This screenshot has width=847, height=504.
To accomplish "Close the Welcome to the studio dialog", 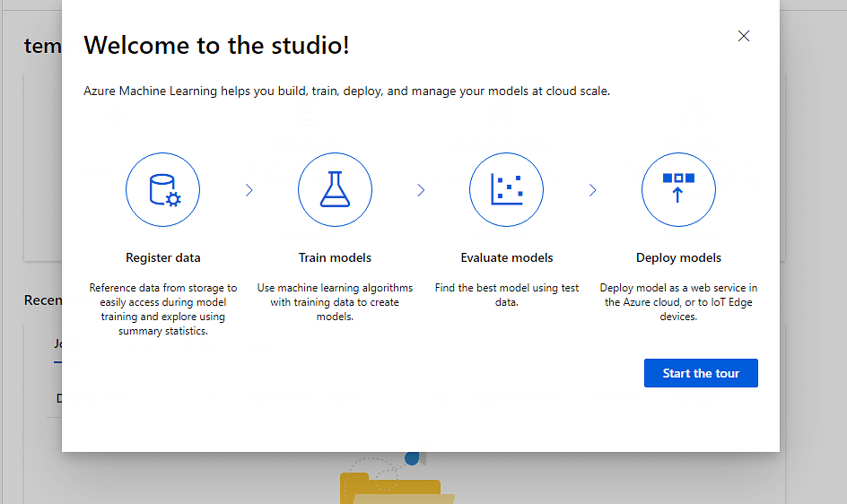I will (x=744, y=36).
